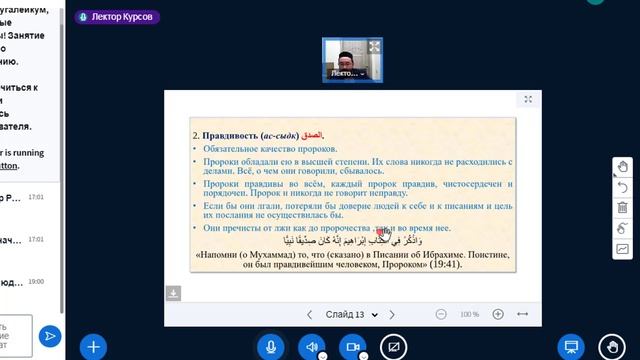Viewport: 640px width, 360px height.
Task: Open audio device options chevron
Action: (322, 356)
